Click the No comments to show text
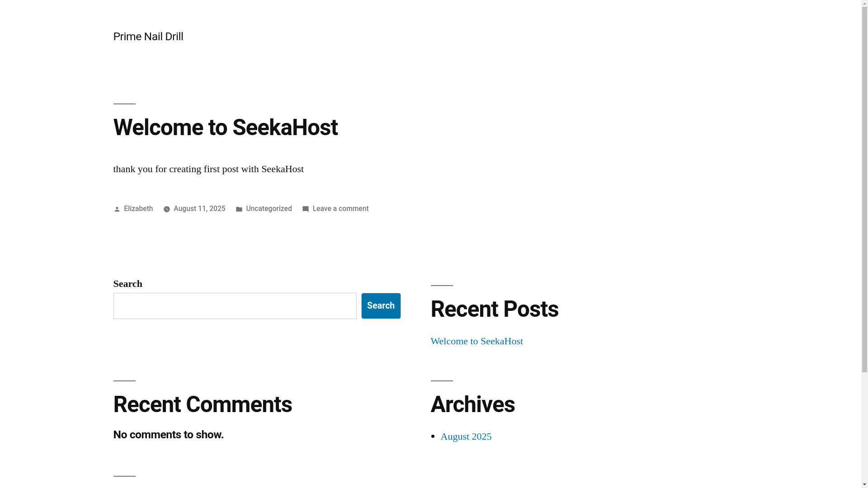868x488 pixels. coord(169,435)
